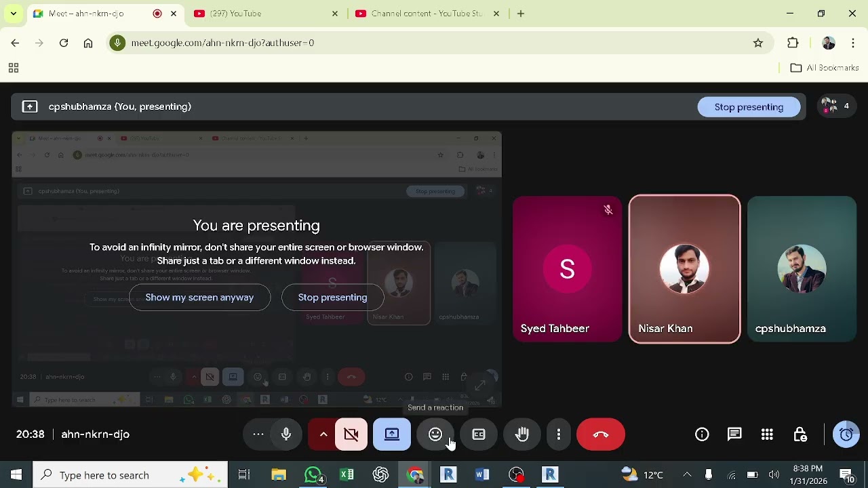Toggle the present screen button
Image resolution: width=868 pixels, height=488 pixels.
pos(392,434)
